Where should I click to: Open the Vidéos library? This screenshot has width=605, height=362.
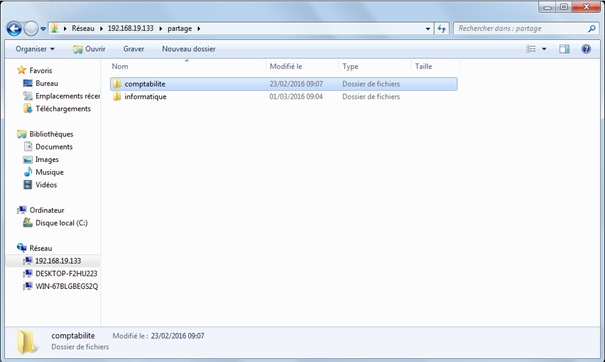point(46,185)
